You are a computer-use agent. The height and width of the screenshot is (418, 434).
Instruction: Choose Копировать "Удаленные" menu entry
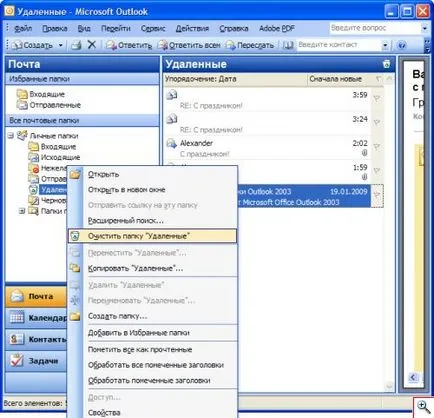pos(152,268)
